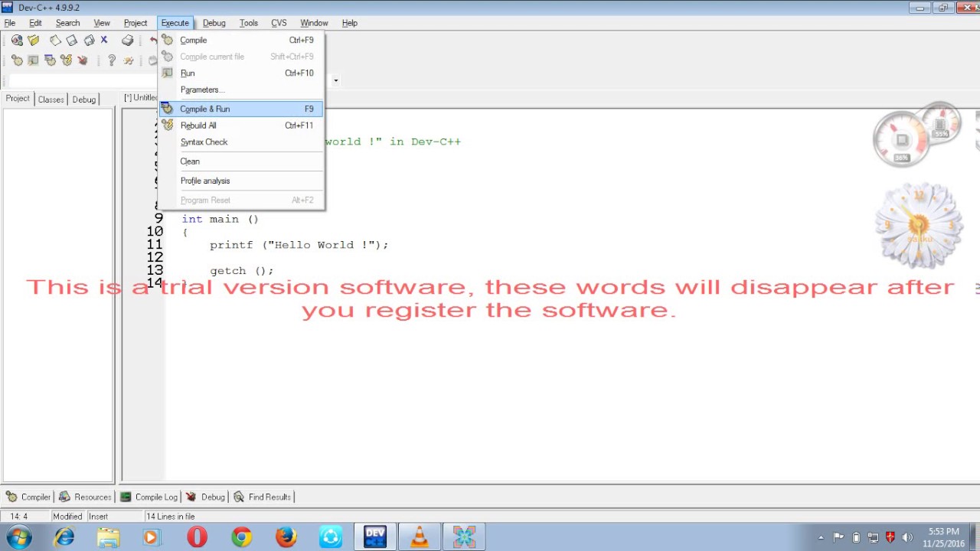Open the Window menu
Screen dimensions: 980x551
314,23
